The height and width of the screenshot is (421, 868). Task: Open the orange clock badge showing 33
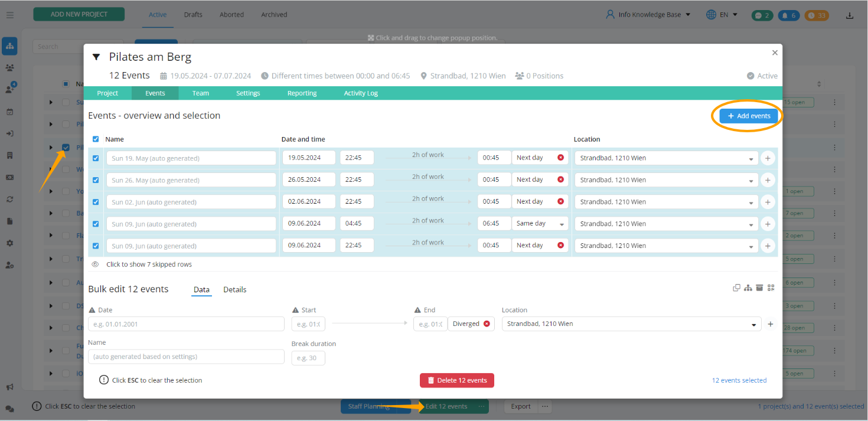pos(817,15)
